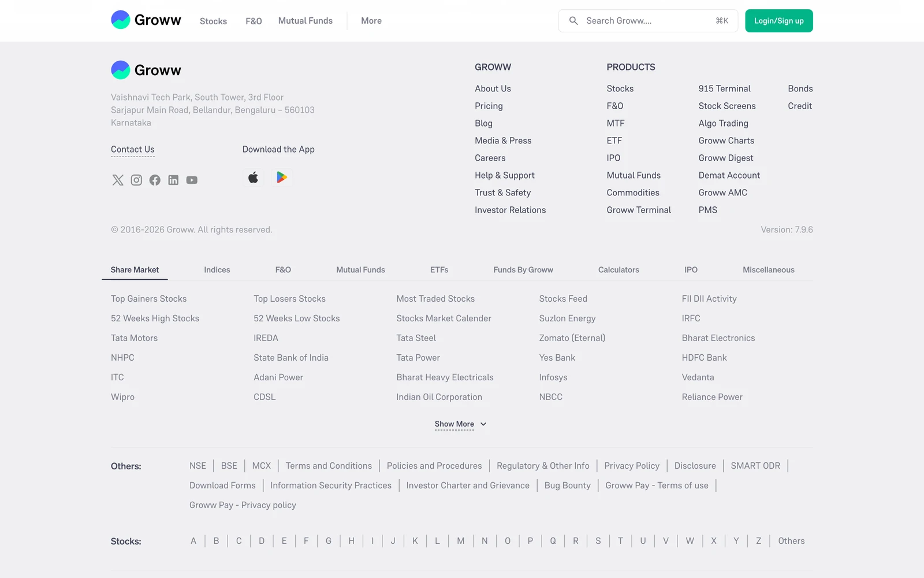Open the Careers link
This screenshot has height=578, width=924.
[490, 158]
